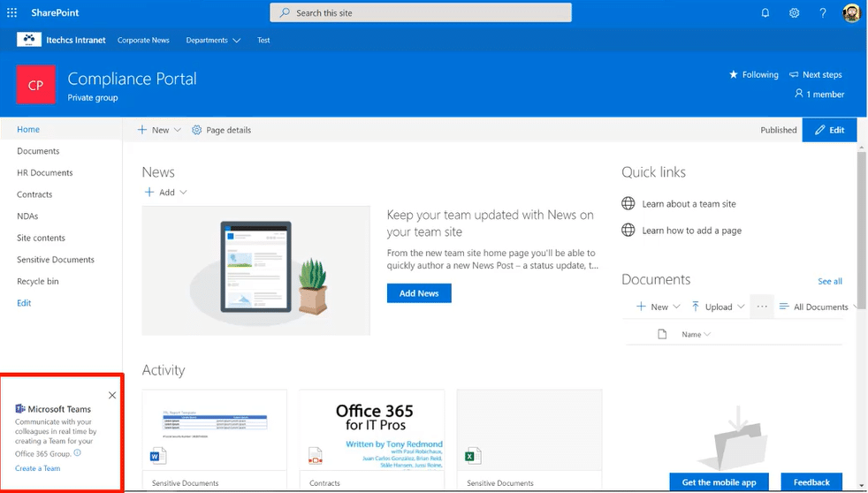
Task: Click the Excel icon on activity card
Action: (x=472, y=456)
